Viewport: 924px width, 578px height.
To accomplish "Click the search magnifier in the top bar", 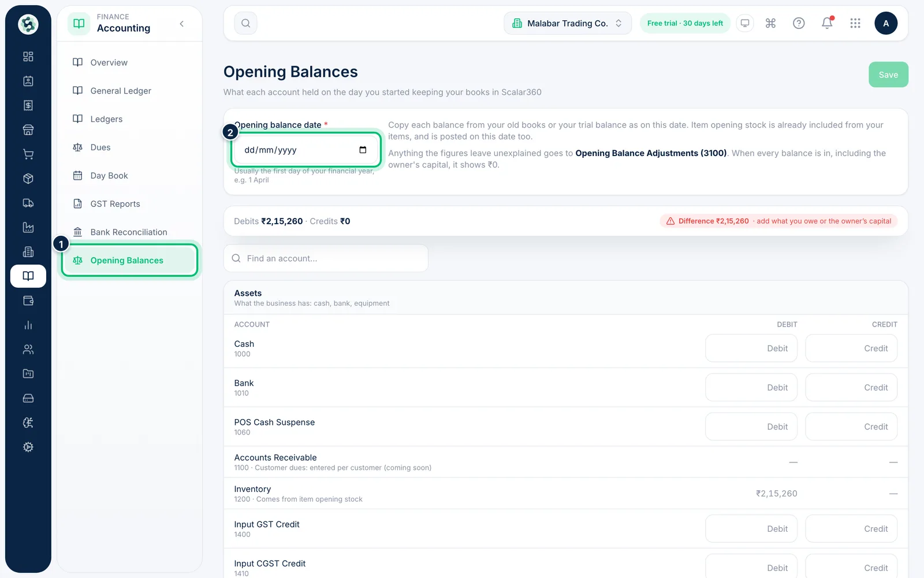I will click(245, 23).
